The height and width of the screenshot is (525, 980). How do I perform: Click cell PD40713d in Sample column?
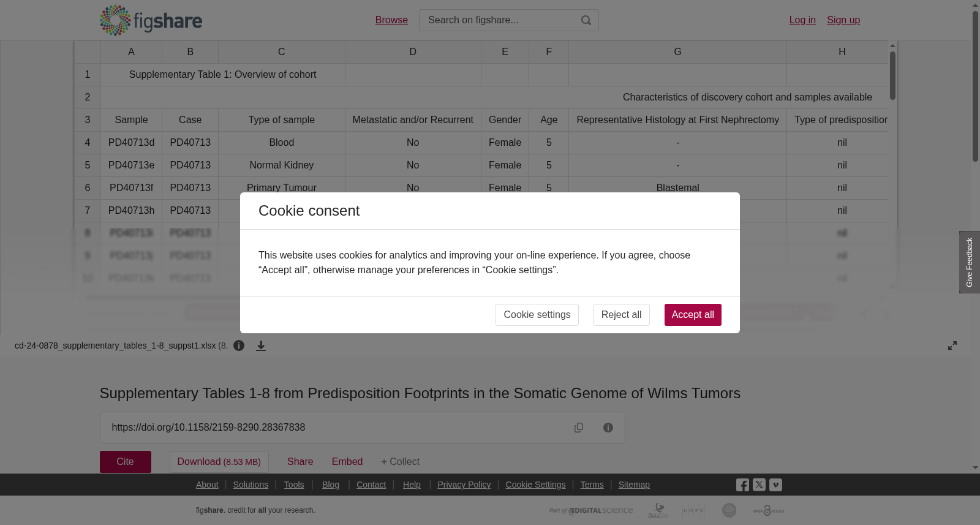pos(131,143)
